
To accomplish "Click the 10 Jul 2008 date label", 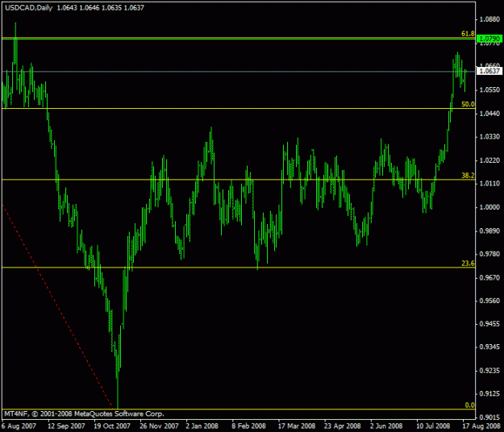I will coord(433,426).
